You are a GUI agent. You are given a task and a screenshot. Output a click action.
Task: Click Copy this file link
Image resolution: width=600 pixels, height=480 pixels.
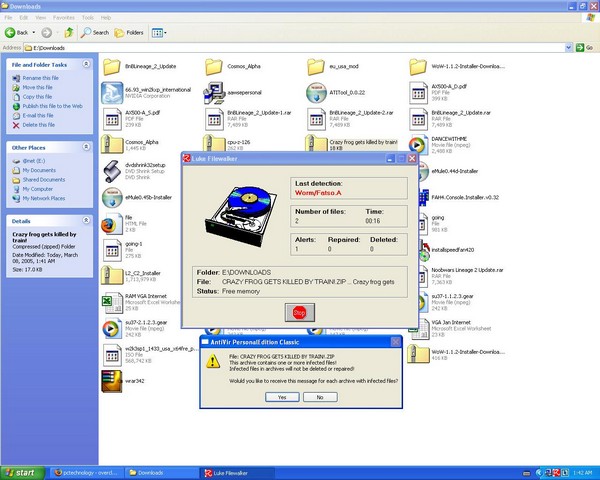click(x=37, y=97)
